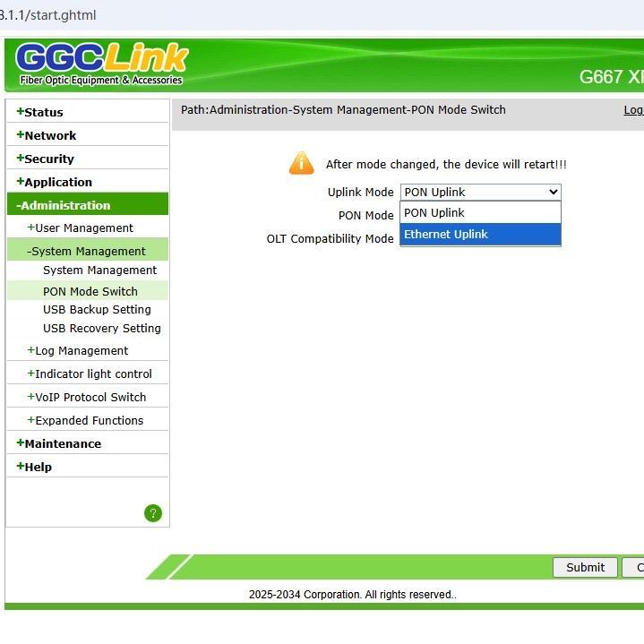Image resolution: width=644 pixels, height=644 pixels.
Task: Click the Uplink Mode combo box
Action: tap(479, 192)
